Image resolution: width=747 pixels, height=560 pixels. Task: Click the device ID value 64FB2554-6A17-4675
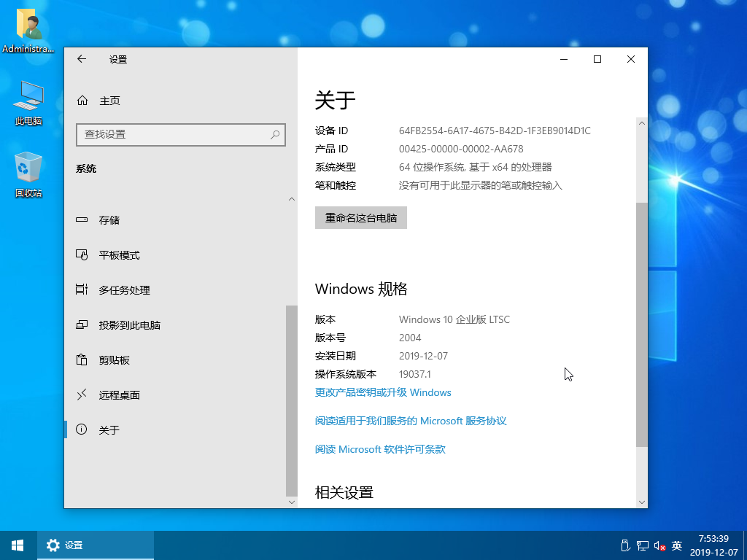pos(495,131)
